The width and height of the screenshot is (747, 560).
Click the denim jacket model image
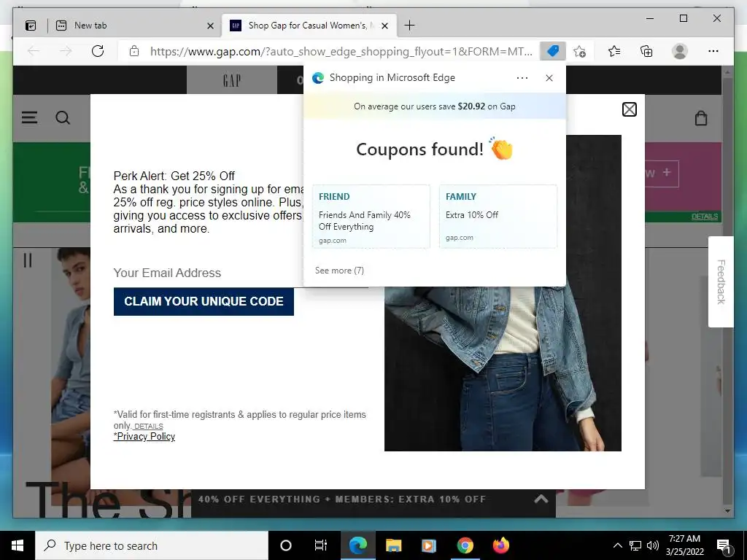pyautogui.click(x=503, y=368)
